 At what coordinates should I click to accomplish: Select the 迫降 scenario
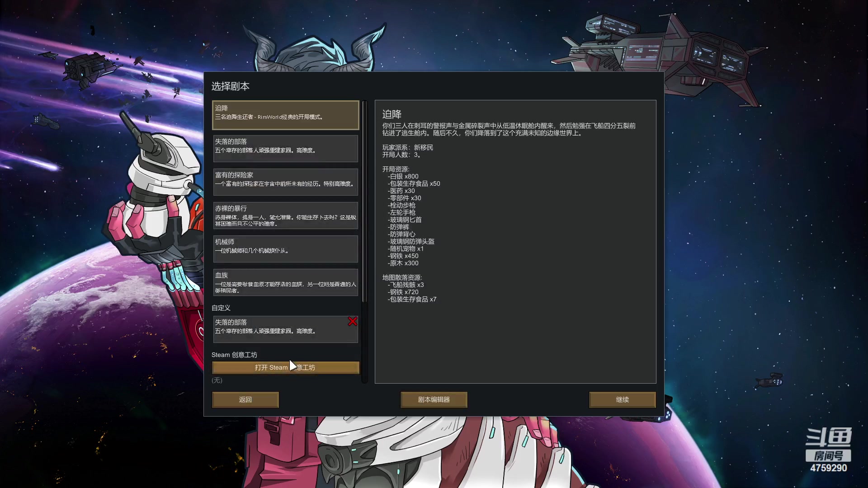coord(286,115)
